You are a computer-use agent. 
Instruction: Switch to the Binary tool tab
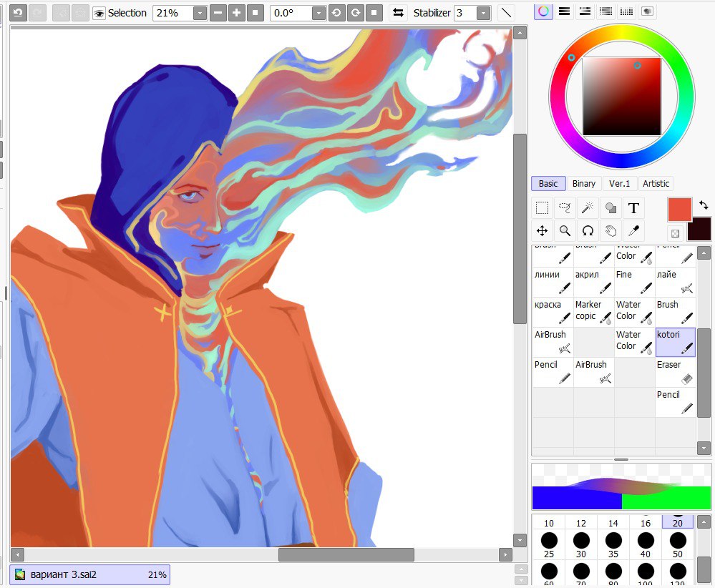(x=584, y=183)
